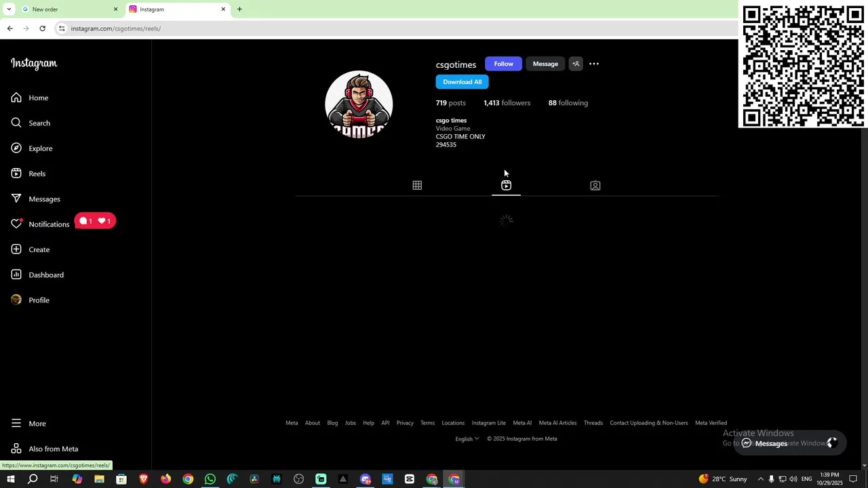This screenshot has height=488, width=868.
Task: Click the Download All button
Action: [462, 82]
